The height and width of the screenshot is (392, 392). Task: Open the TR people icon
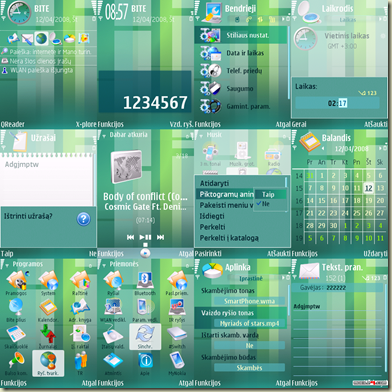tap(80, 361)
